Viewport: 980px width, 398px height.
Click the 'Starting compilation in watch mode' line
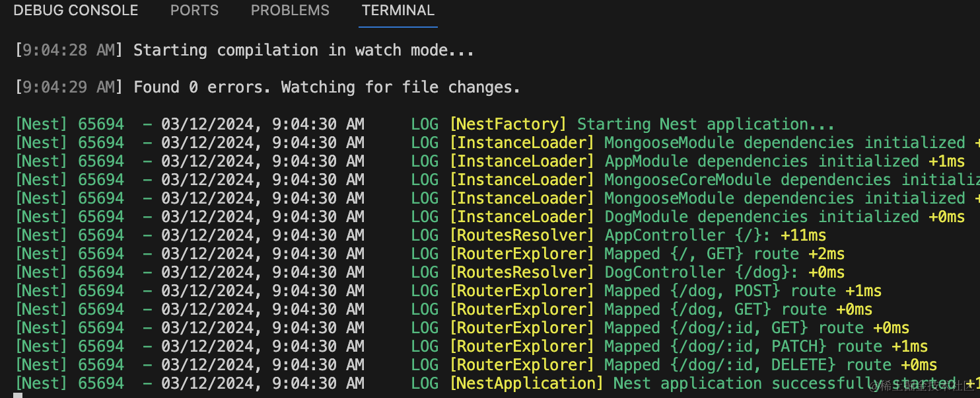click(303, 50)
